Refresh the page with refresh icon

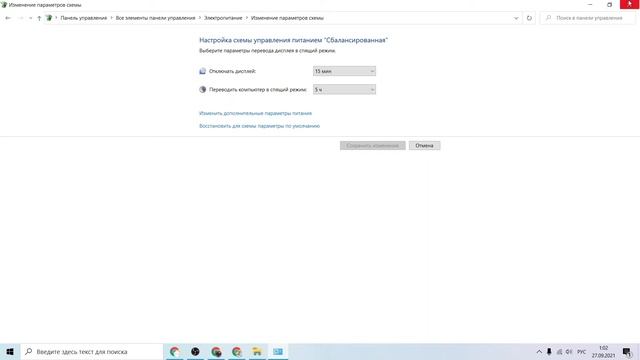coord(529,18)
